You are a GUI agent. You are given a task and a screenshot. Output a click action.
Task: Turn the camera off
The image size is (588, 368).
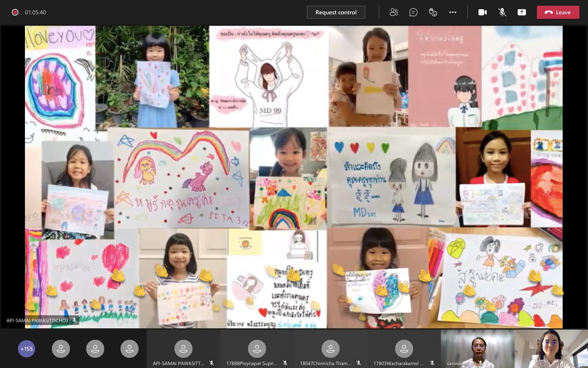(483, 12)
